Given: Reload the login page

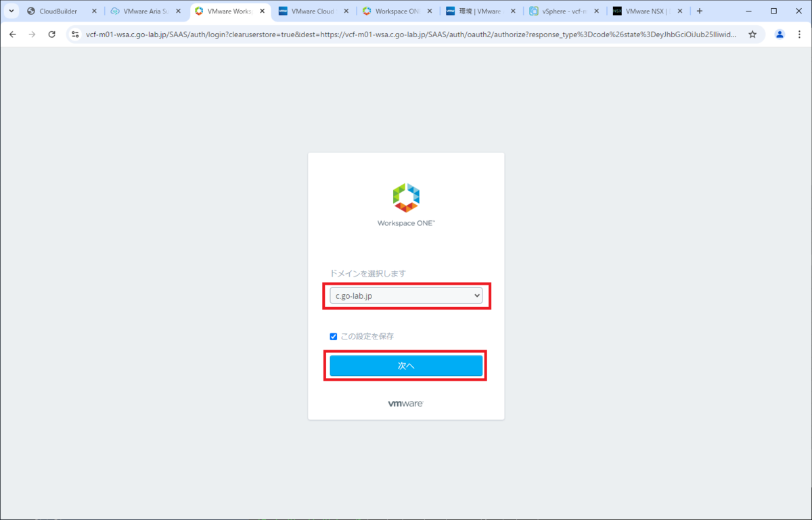Looking at the screenshot, I should pyautogui.click(x=52, y=34).
